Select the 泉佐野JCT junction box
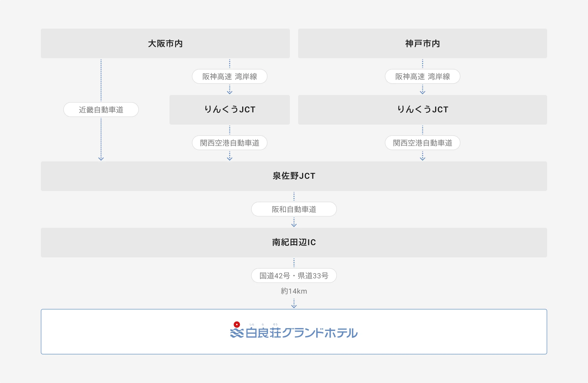Screen dimensions: 588x383 (x=294, y=176)
